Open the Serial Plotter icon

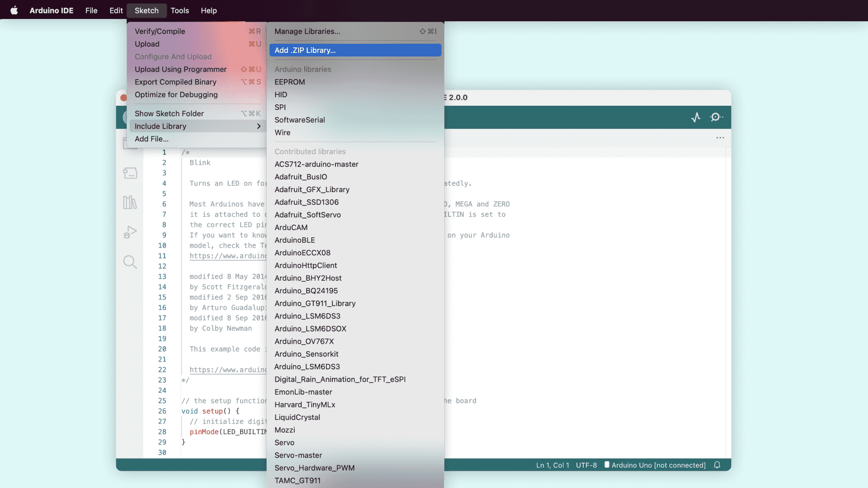click(x=696, y=117)
